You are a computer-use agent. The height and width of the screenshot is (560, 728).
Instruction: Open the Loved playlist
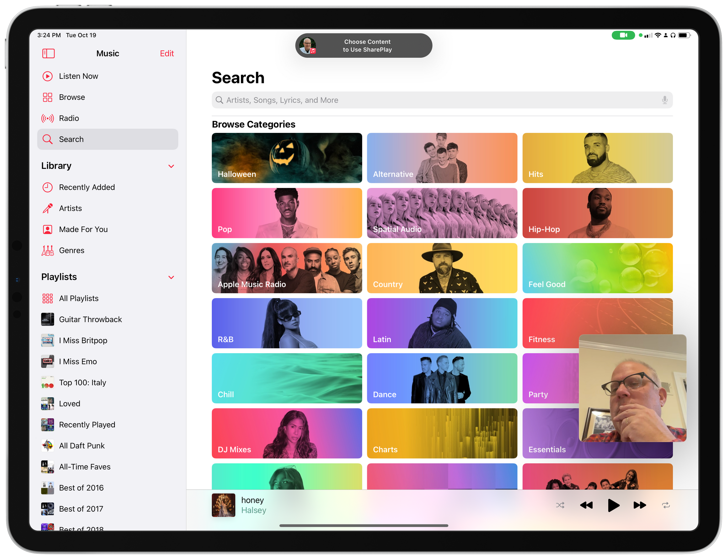(108, 404)
